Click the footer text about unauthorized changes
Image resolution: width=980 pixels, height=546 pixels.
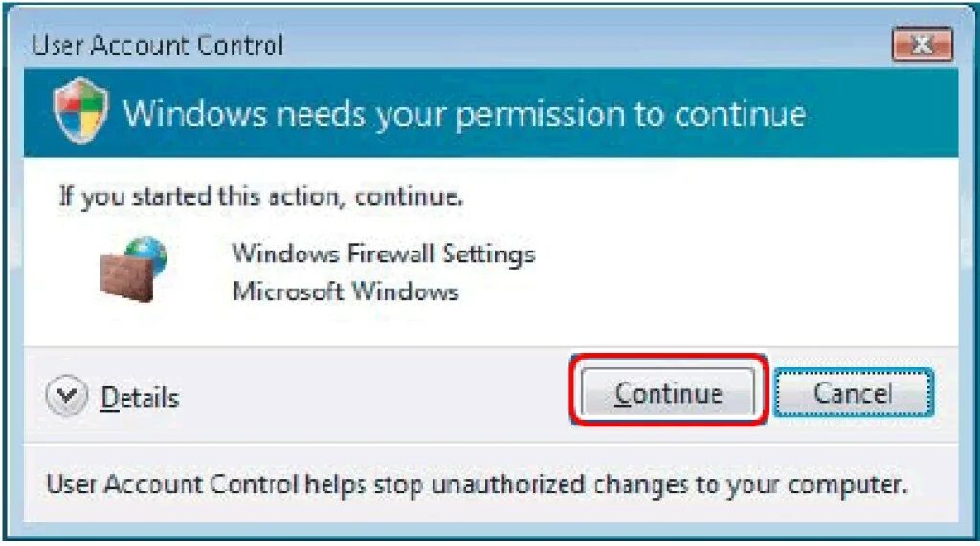pyautogui.click(x=477, y=485)
